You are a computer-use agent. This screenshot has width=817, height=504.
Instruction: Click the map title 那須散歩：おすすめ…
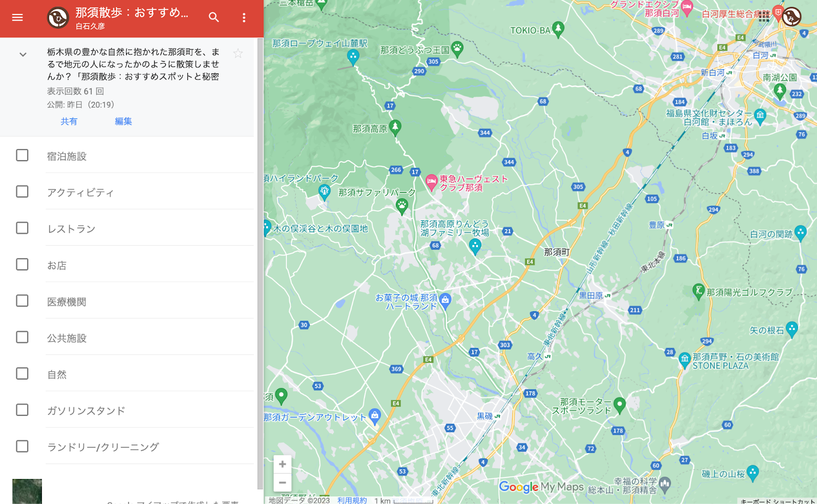(x=132, y=13)
